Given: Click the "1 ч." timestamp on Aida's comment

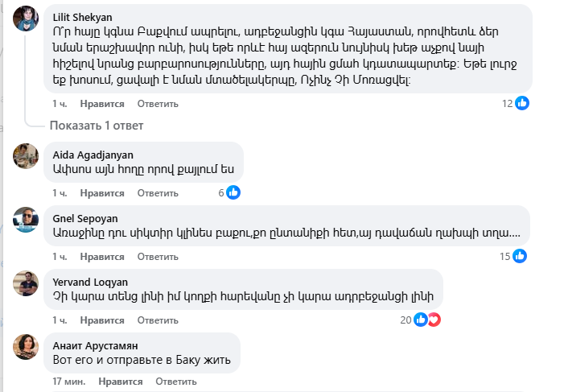Looking at the screenshot, I should pyautogui.click(x=60, y=193).
